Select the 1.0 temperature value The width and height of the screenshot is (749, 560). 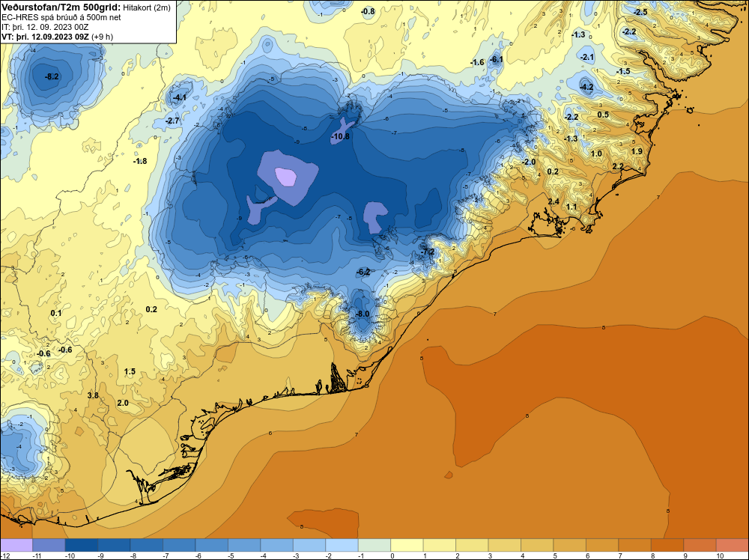click(x=597, y=153)
